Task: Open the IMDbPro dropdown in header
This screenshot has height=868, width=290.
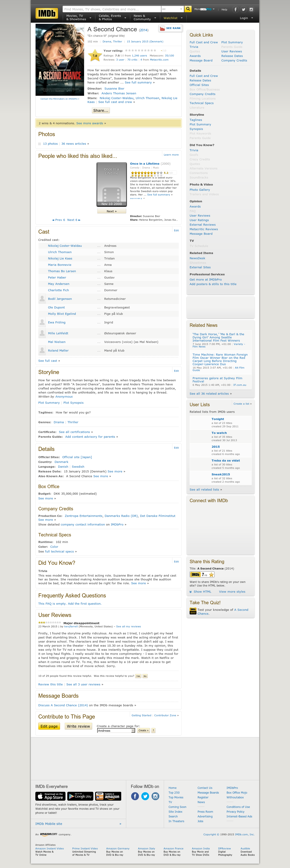Action: point(207,10)
